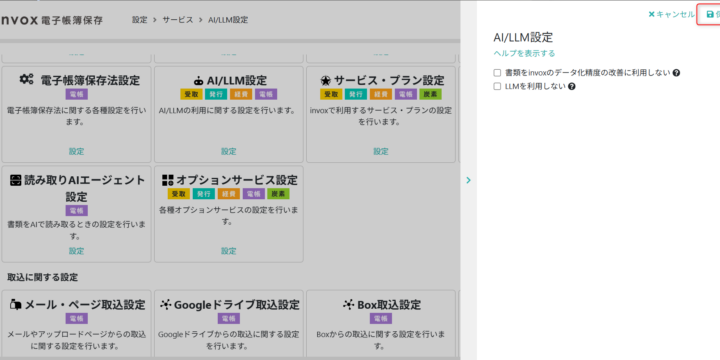Screen dimensions: 720x360
Task: Click the 発行 tag in サービス・プラン設定 card
Action: coord(356,94)
